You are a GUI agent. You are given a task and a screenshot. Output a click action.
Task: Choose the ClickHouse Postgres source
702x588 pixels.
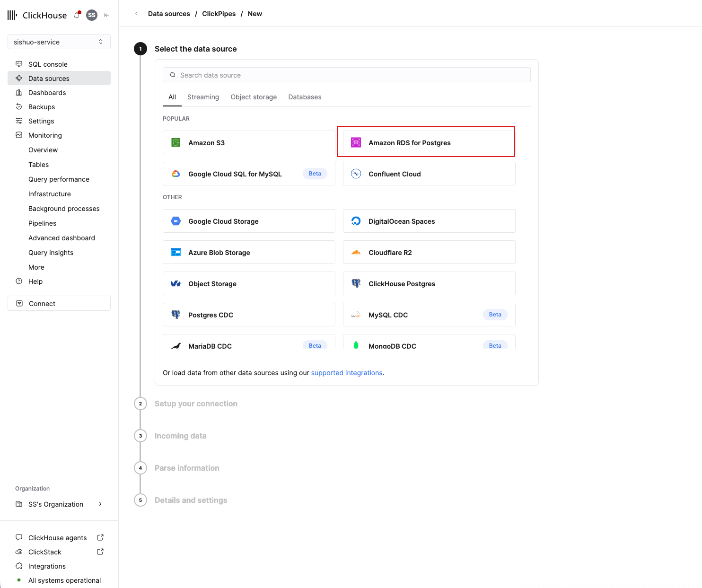[429, 283]
